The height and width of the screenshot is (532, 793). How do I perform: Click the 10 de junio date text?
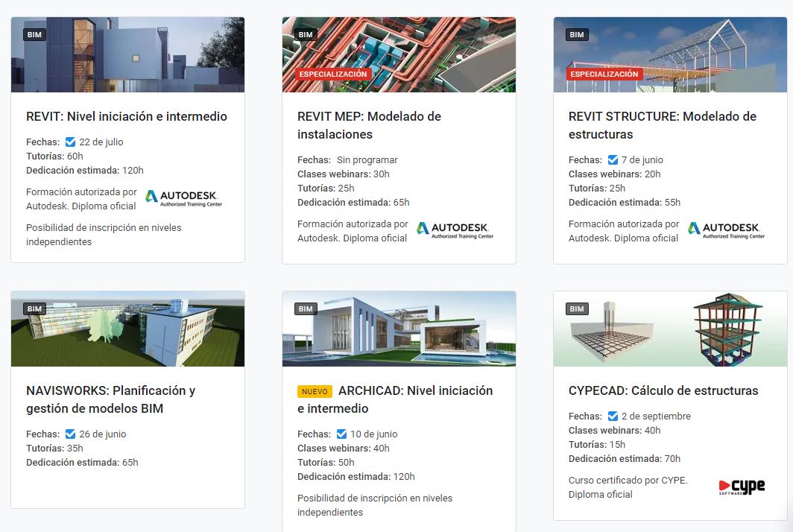tap(373, 434)
